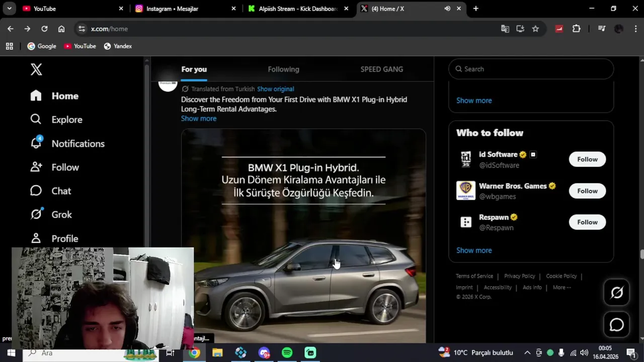Screen dimensions: 644x362
Task: Open File Explorer from taskbar
Action: tap(217, 353)
